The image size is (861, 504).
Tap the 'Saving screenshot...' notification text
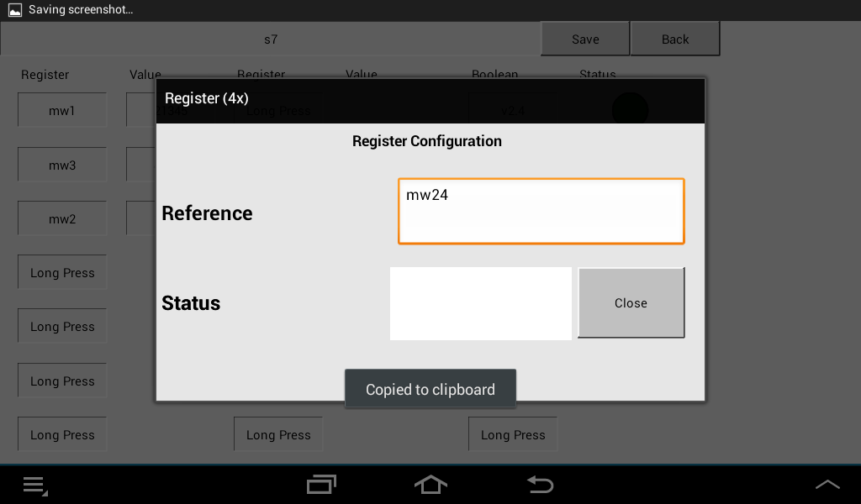point(81,9)
